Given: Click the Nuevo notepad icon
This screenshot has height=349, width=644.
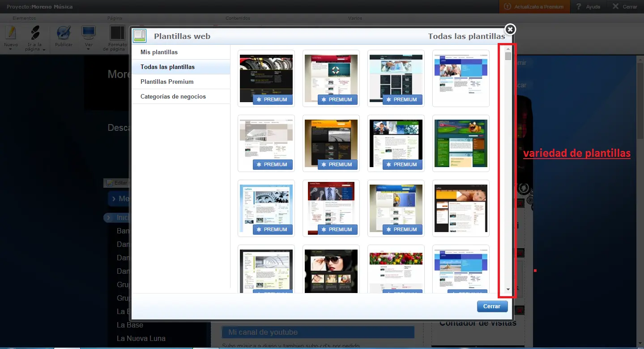Looking at the screenshot, I should tap(11, 33).
